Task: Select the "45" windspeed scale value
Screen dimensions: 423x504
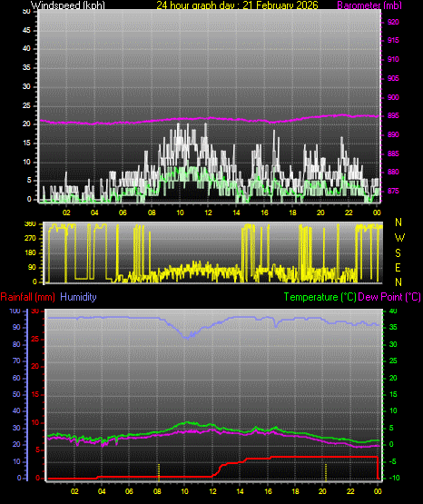Action: (x=26, y=30)
